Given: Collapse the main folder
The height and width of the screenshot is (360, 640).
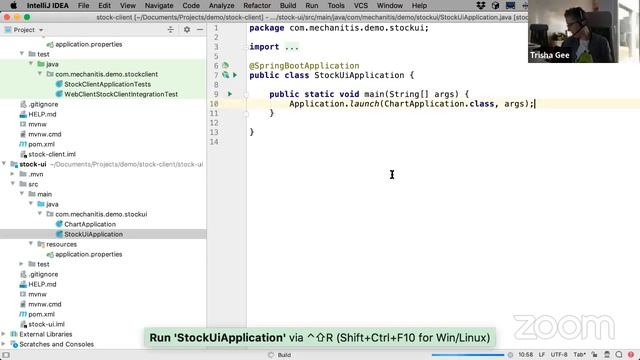Looking at the screenshot, I should coord(22,194).
